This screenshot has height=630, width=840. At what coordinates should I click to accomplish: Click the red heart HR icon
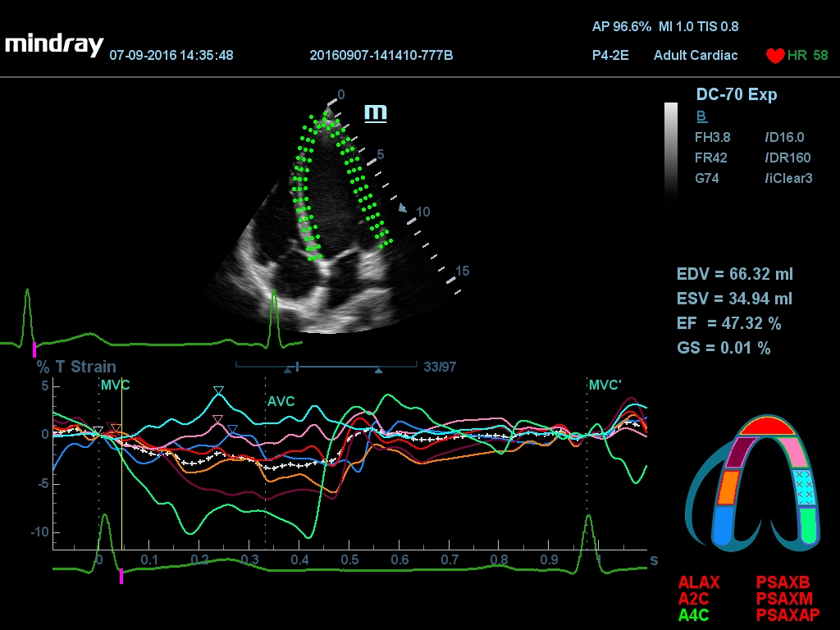774,56
